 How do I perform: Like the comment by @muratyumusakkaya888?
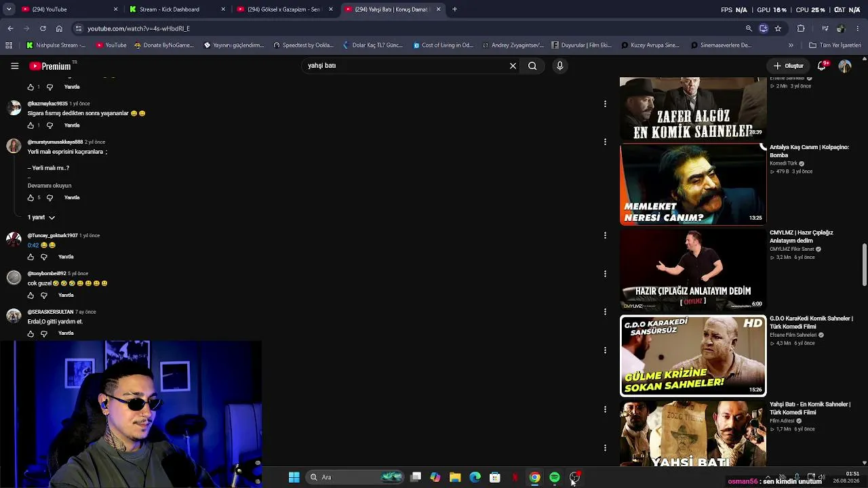[x=31, y=198]
